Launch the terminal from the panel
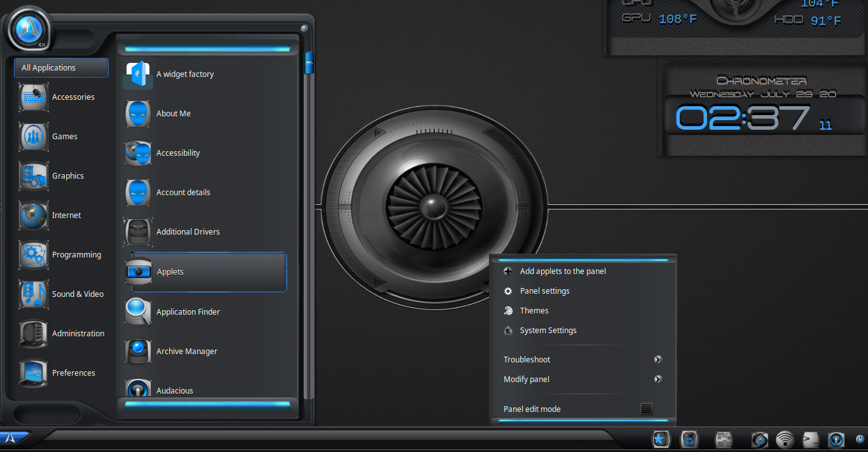The width and height of the screenshot is (868, 452). tap(811, 439)
